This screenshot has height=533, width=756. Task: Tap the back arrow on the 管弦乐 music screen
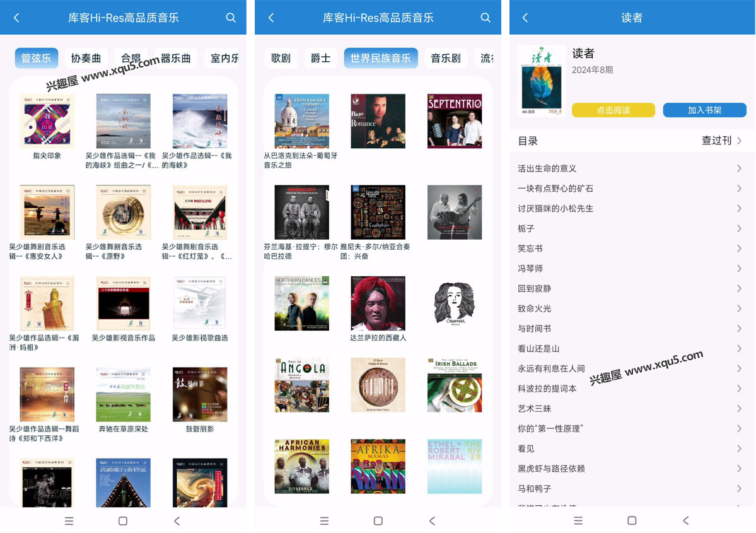tap(16, 18)
